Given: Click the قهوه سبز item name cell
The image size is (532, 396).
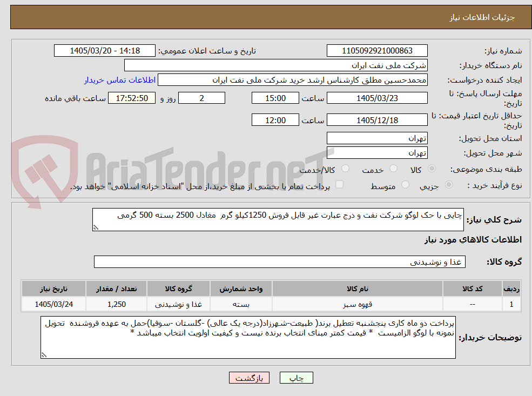Looking at the screenshot, I should 357,304.
